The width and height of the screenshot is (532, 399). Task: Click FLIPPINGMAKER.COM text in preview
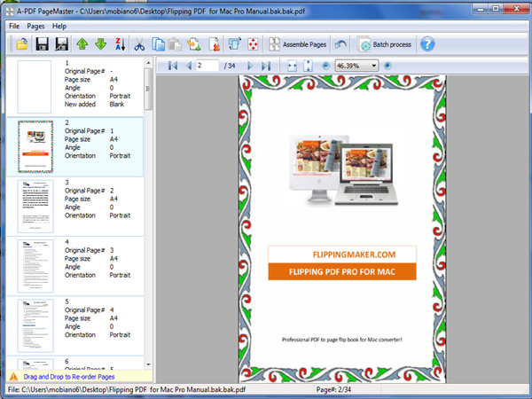[354, 254]
